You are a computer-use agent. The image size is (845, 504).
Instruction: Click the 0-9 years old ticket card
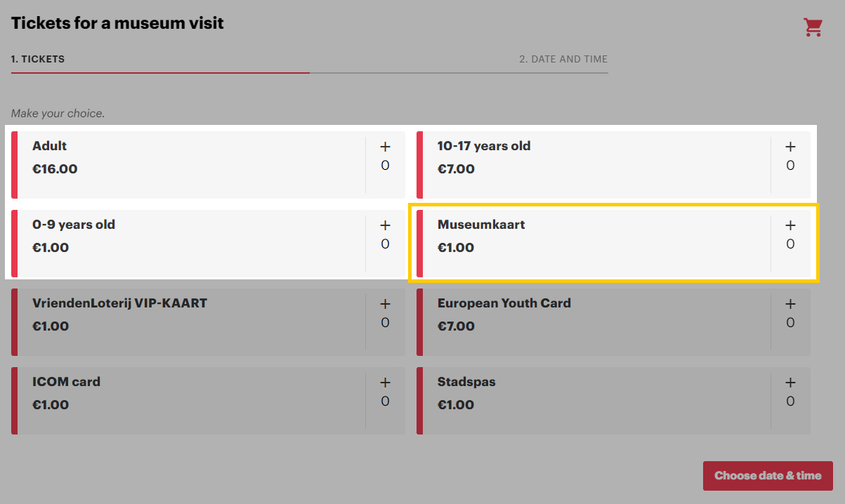190,244
